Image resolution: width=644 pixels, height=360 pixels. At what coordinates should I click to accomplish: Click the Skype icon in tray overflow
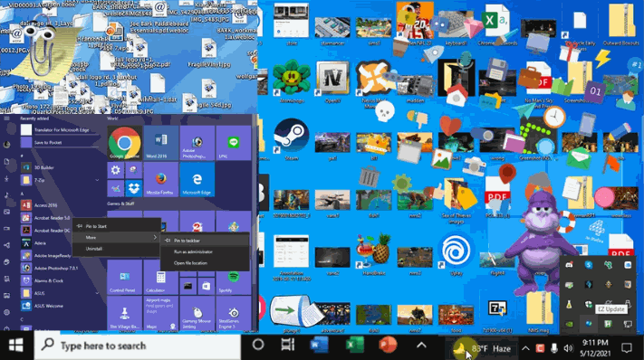tap(589, 265)
